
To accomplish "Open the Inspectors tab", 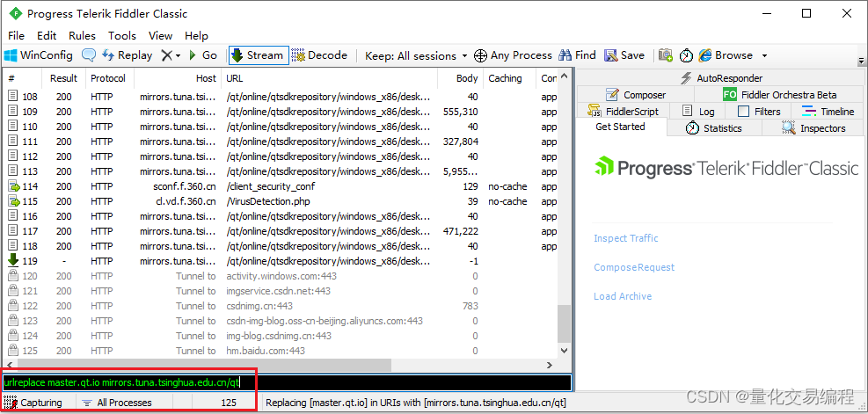I will coord(813,128).
